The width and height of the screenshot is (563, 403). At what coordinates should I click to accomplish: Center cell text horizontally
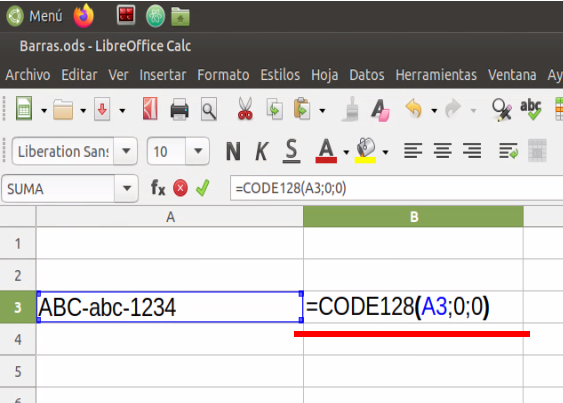[442, 151]
